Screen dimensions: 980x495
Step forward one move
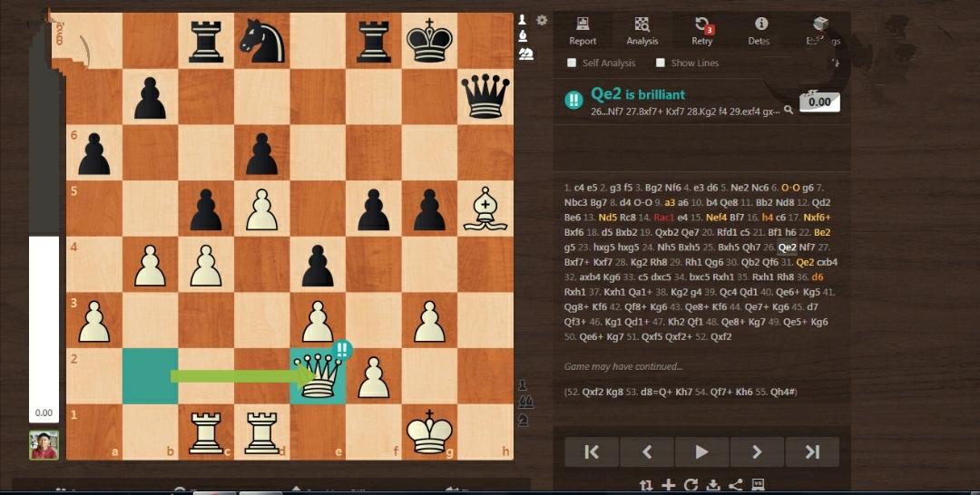click(757, 451)
